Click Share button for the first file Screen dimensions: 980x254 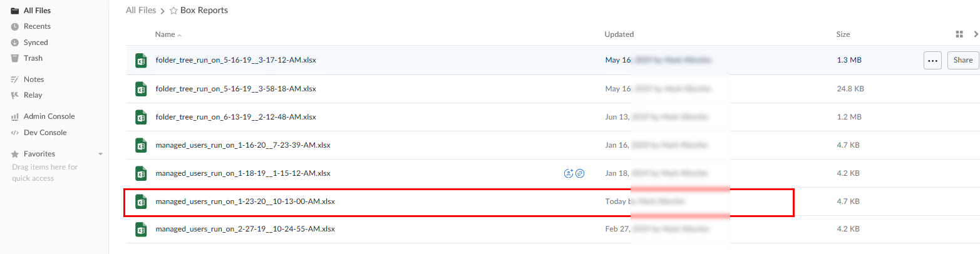tap(962, 60)
